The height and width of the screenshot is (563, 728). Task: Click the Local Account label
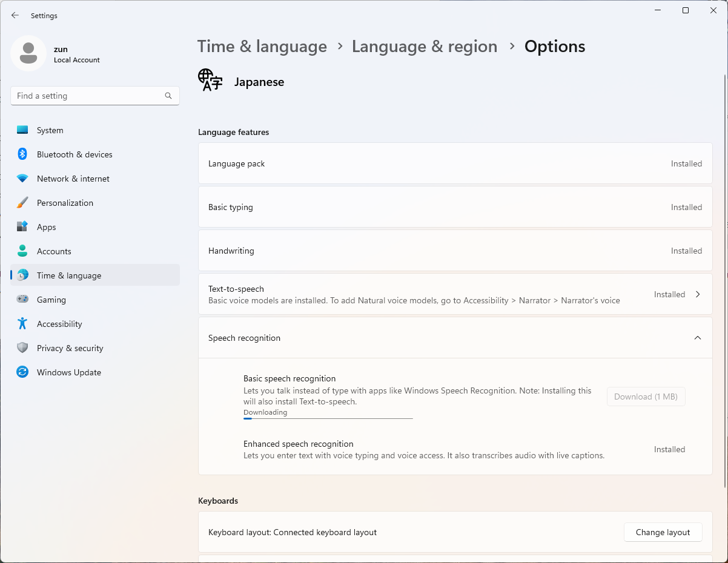77,60
